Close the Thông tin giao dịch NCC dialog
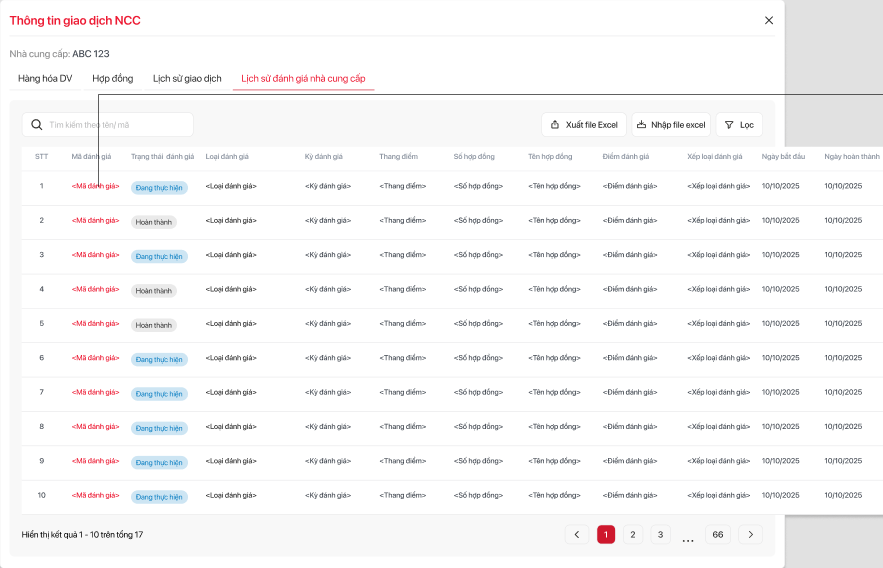Screen dimensions: 883x568 click(768, 20)
